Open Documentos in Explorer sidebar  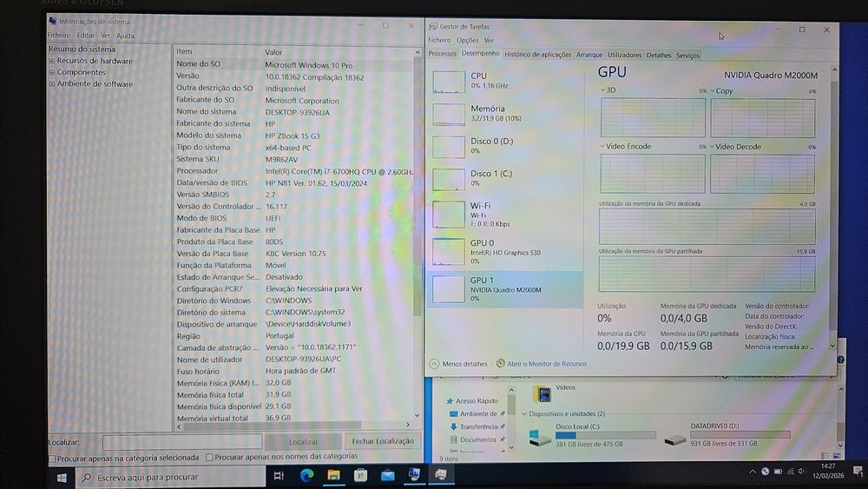477,439
